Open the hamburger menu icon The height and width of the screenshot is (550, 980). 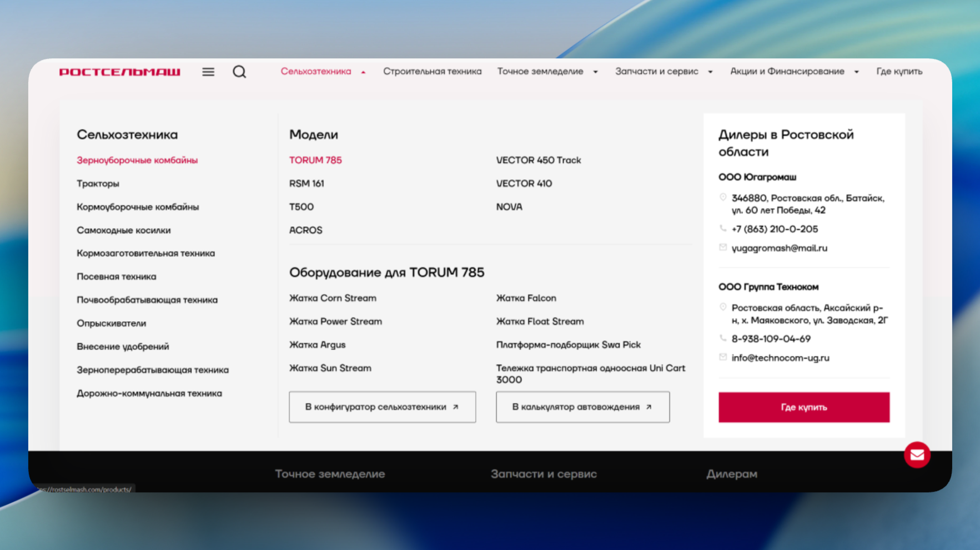208,72
